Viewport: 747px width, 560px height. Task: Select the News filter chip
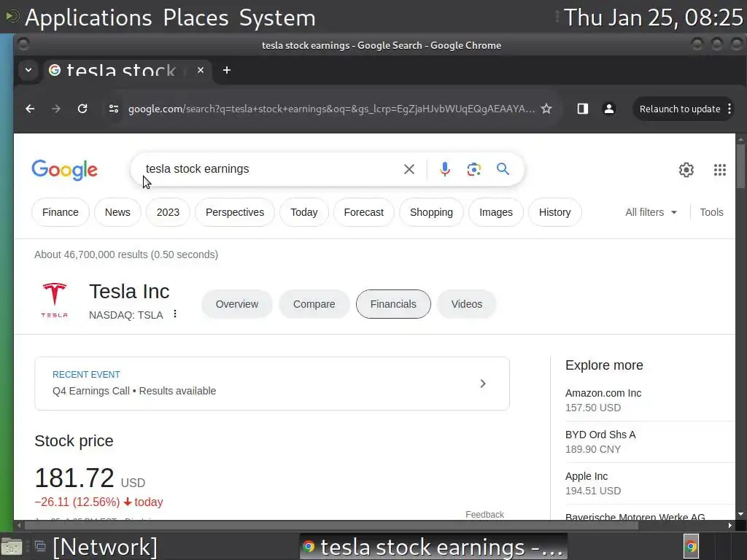117,212
